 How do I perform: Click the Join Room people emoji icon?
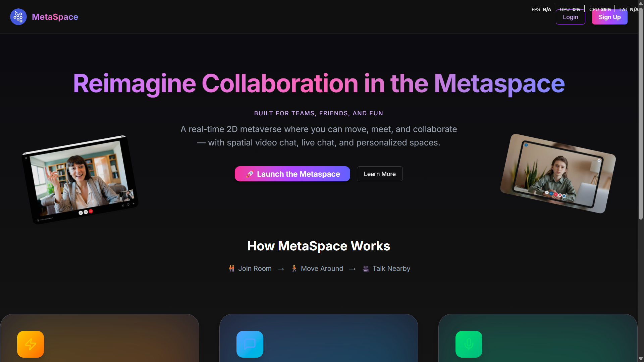pos(231,268)
